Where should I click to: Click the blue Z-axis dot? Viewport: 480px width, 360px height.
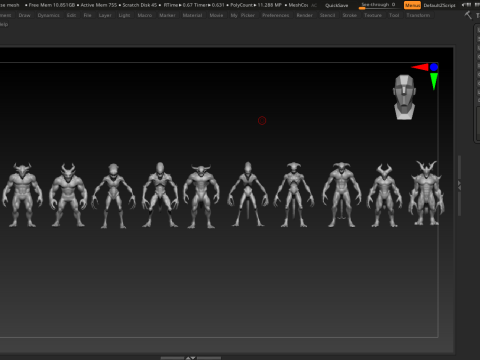point(434,67)
